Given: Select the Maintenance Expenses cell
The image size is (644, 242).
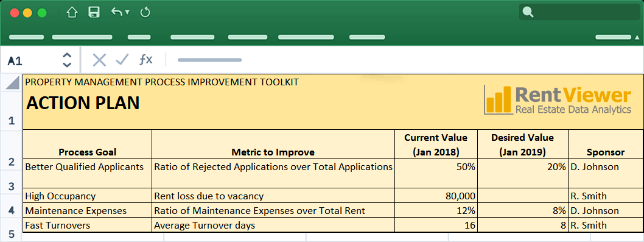Looking at the screenshot, I should click(x=88, y=211).
